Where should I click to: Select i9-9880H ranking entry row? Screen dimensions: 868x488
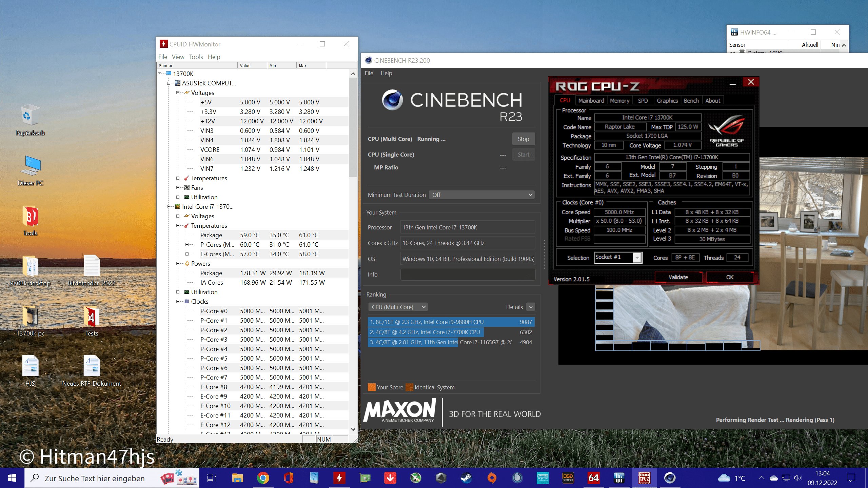[x=451, y=322]
